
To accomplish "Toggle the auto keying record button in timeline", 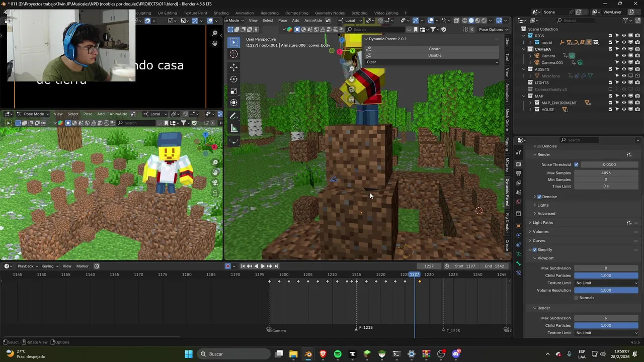I will coord(227,266).
